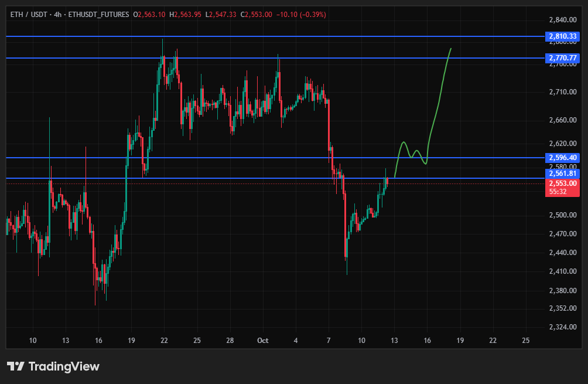
Task: Click the dotted red current price line
Action: [275, 183]
